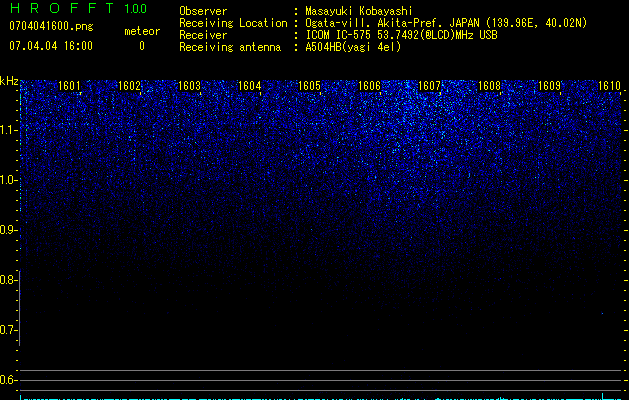629x400 pixels.
Task: Click the HROFFT title text
Action: click(62, 8)
